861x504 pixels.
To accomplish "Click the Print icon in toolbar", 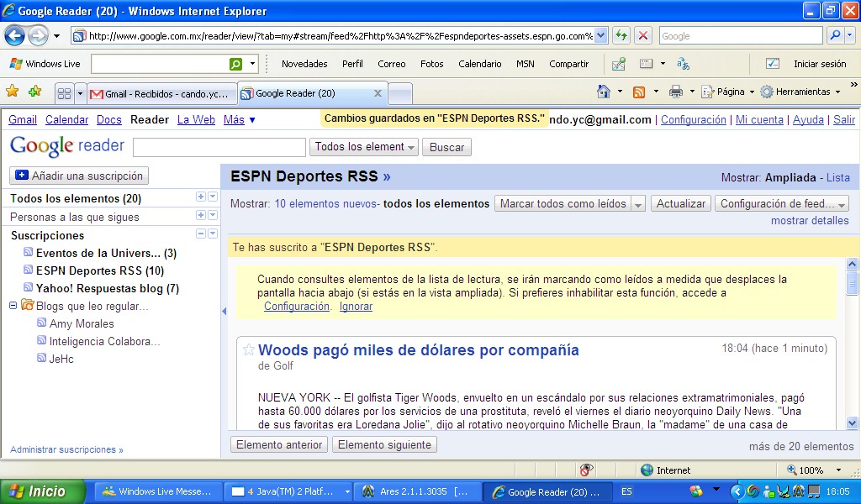I will 675,92.
